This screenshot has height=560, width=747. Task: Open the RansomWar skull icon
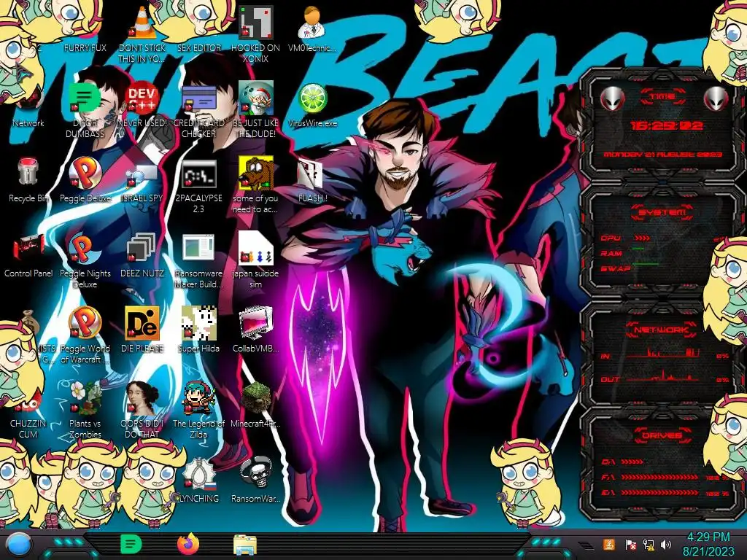[x=256, y=472]
